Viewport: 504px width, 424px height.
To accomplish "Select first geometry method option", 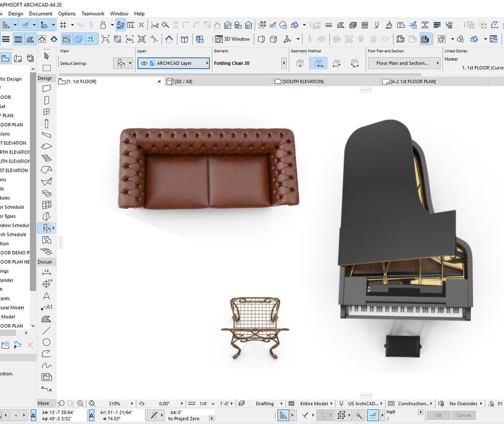I will [x=300, y=64].
